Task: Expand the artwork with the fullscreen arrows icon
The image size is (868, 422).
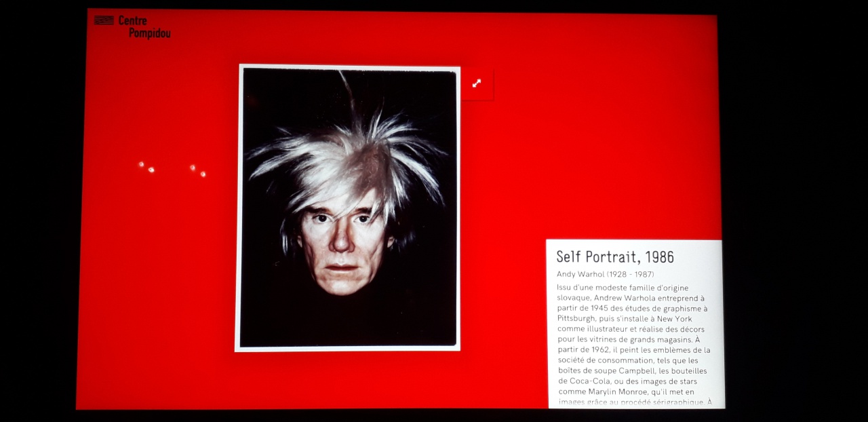Action: 477,83
